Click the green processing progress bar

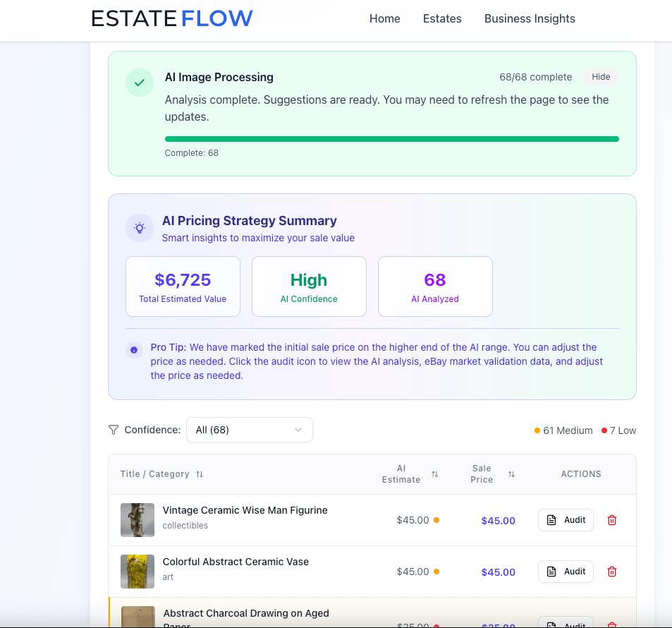click(391, 139)
